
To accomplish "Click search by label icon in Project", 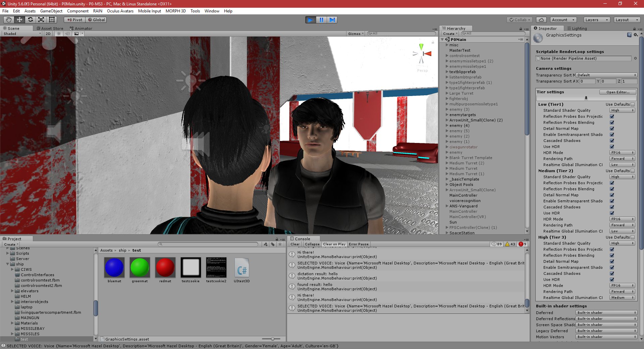I will 273,244.
